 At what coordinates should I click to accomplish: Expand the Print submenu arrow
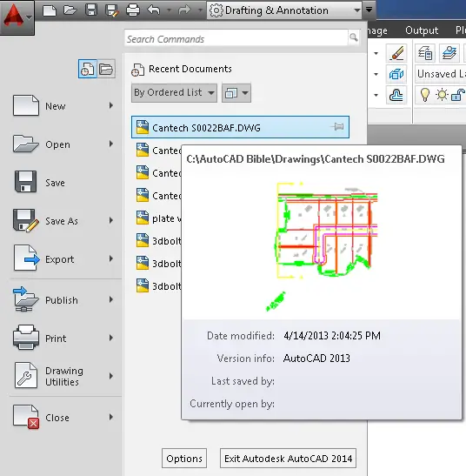click(111, 338)
